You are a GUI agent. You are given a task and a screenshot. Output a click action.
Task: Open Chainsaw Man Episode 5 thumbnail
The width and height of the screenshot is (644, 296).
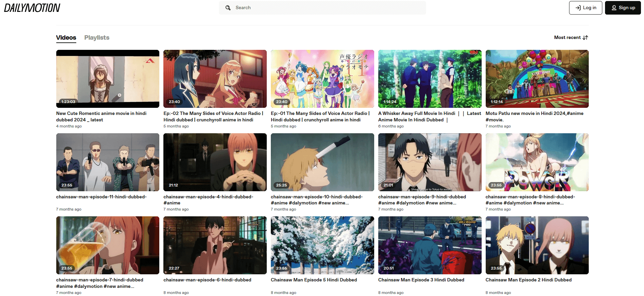322,245
